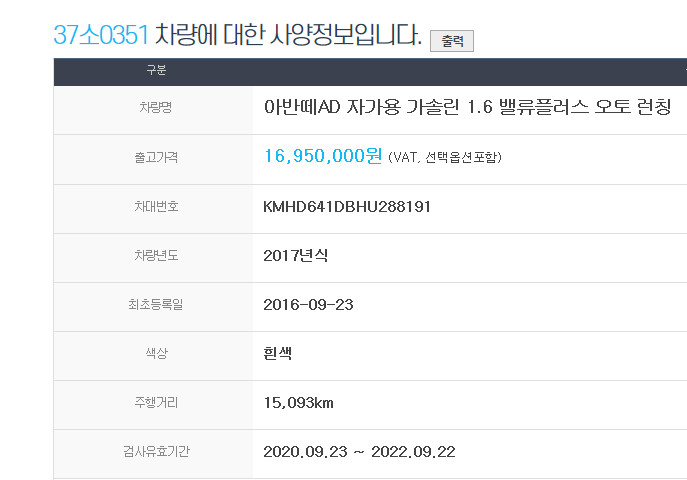687x480 pixels.
Task: Click the price 16,950,000원
Action: point(323,155)
